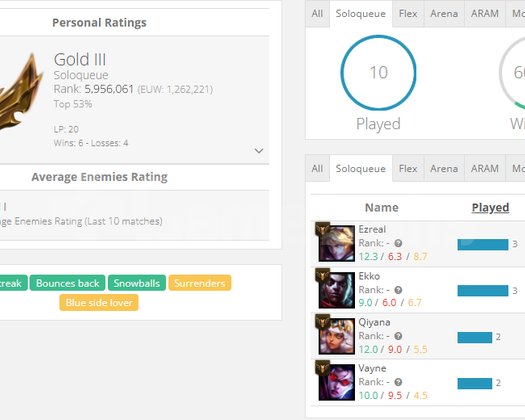Select the Soloqueue tab above the champions table
This screenshot has width=525, height=420.
[361, 168]
